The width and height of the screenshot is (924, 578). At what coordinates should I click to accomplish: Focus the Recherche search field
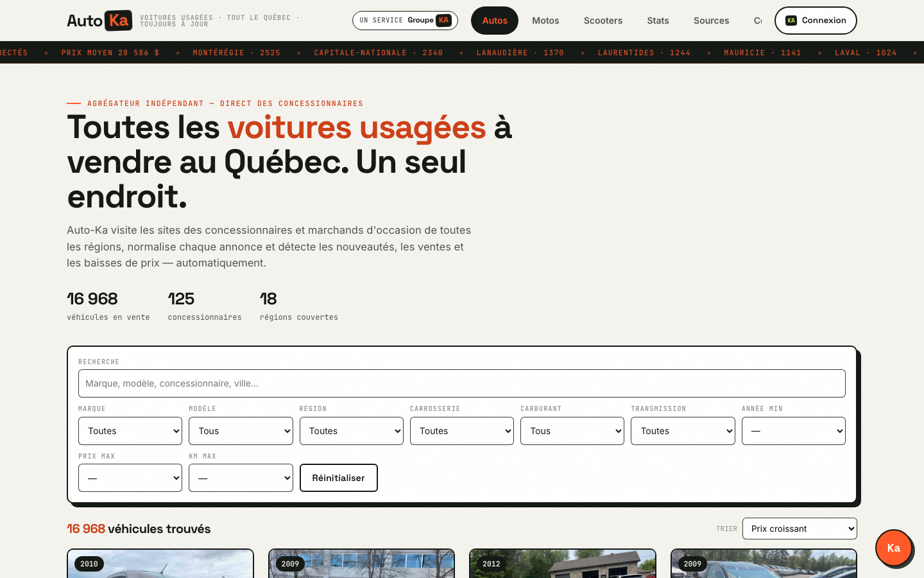pyautogui.click(x=462, y=383)
